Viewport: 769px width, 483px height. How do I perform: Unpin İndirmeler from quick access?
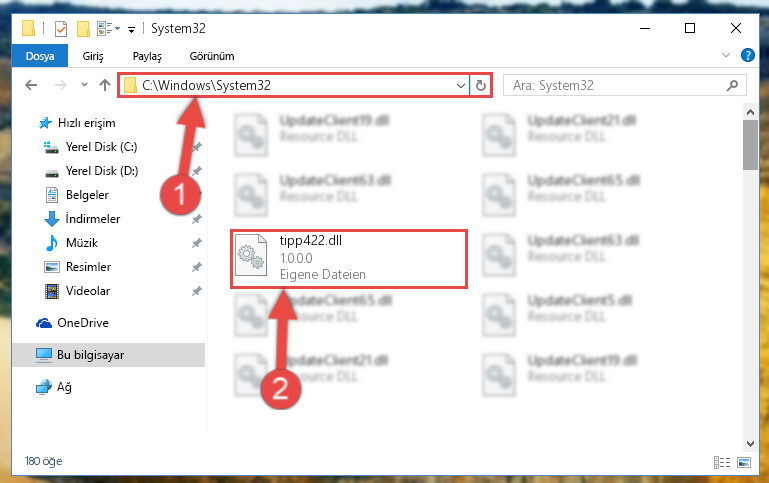[x=197, y=219]
